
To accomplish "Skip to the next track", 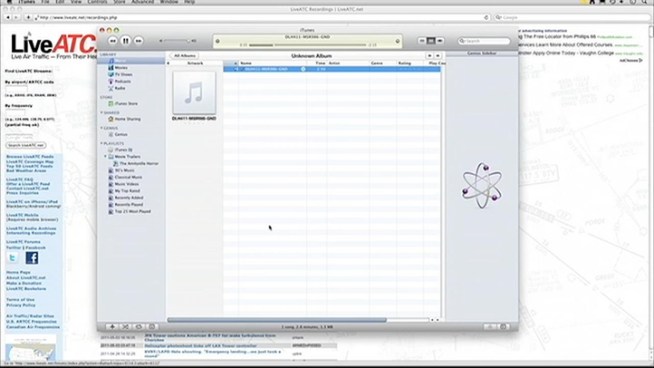I will [138, 41].
